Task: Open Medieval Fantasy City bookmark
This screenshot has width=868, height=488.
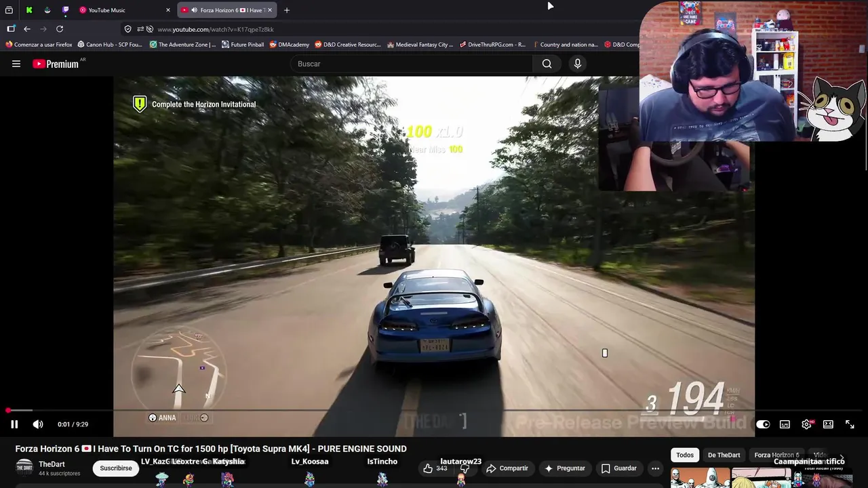Action: [420, 45]
